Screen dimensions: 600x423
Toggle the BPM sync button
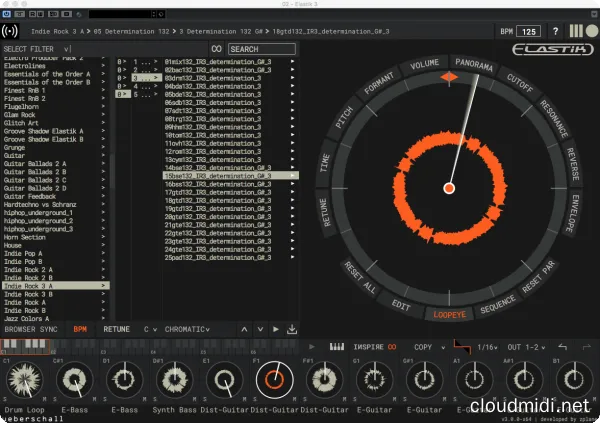[80, 329]
